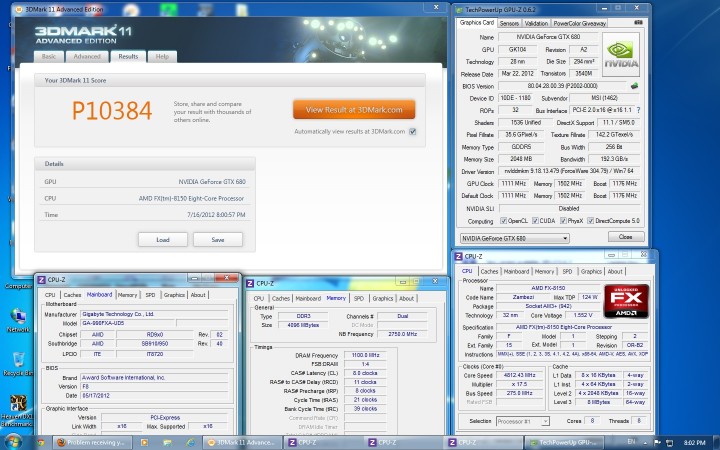Click the EN language indicator in taskbar
This screenshot has height=450, width=720.
(x=632, y=442)
